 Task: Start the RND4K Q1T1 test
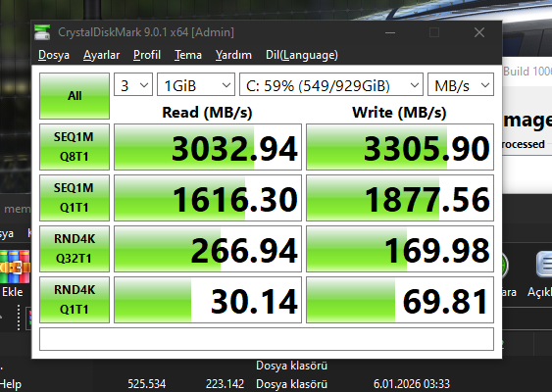(75, 300)
